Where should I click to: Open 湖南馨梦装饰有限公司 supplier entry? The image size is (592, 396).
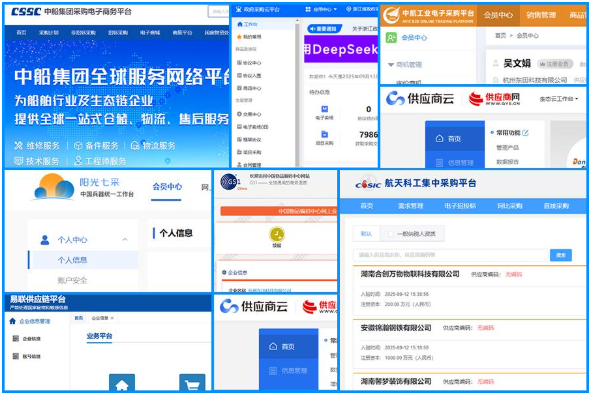point(396,382)
